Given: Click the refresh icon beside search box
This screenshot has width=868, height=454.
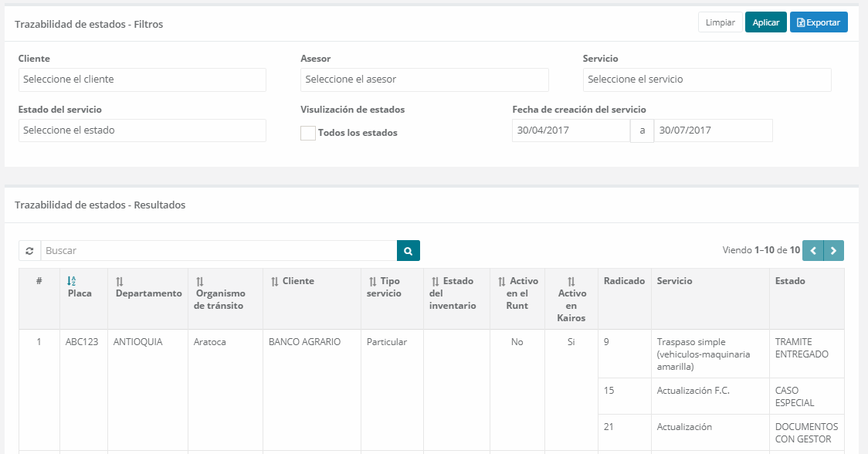Looking at the screenshot, I should click(29, 251).
